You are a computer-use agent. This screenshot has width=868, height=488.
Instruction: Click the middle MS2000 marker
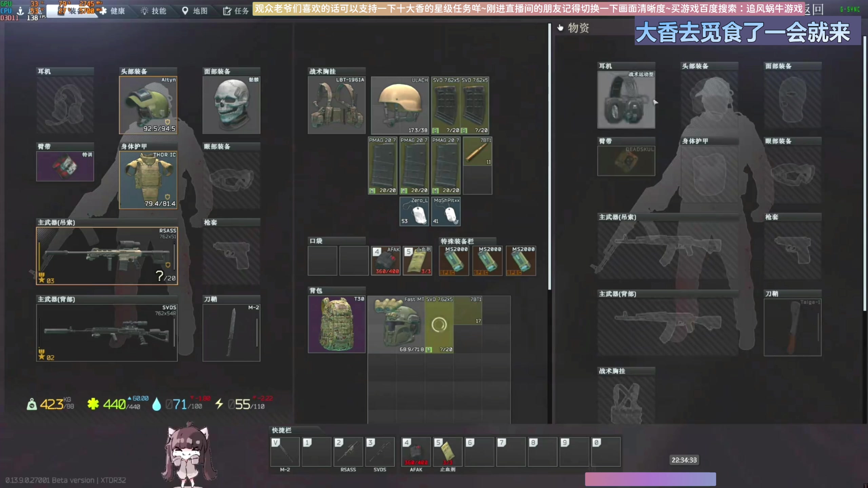pos(487,261)
